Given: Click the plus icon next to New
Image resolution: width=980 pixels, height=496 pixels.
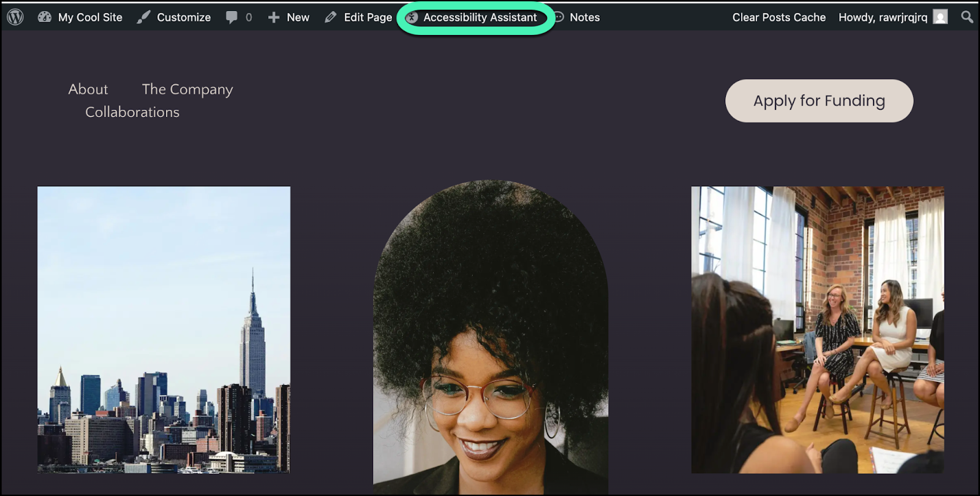Looking at the screenshot, I should [274, 17].
